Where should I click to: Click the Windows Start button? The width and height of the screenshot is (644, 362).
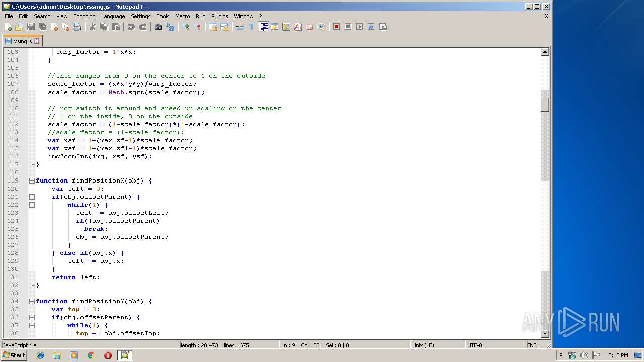coord(14,355)
